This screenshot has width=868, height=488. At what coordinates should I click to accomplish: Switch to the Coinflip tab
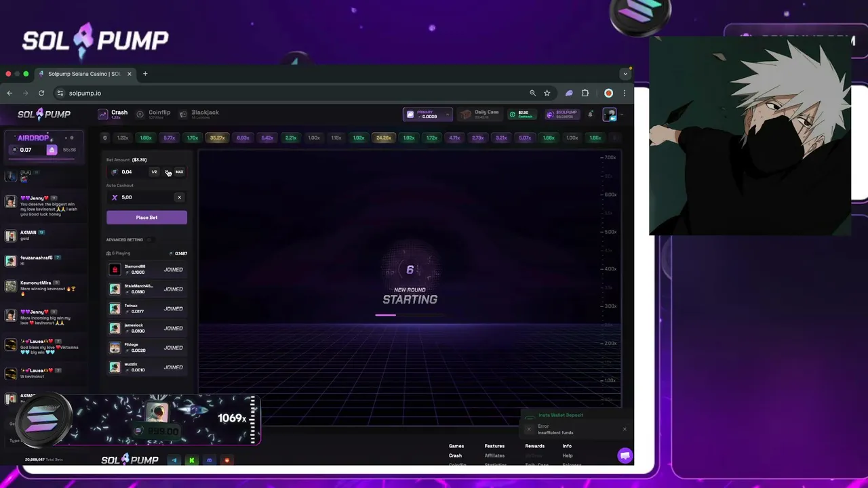(x=153, y=115)
